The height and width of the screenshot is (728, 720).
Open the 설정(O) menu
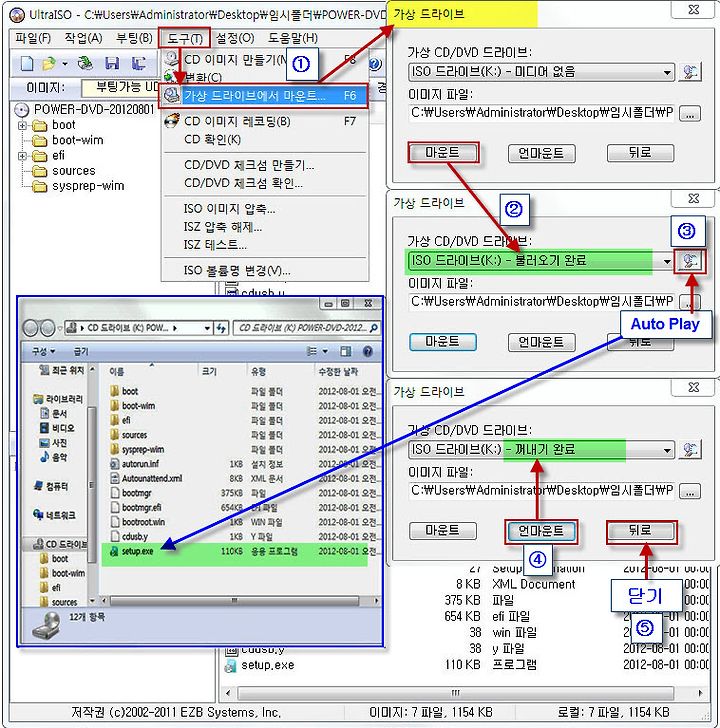[235, 38]
